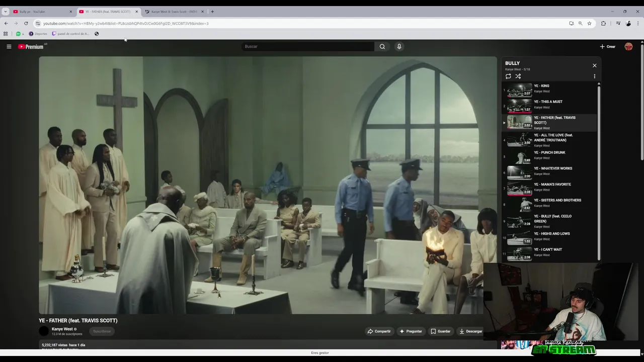Open the Deportes bookmark

38,34
